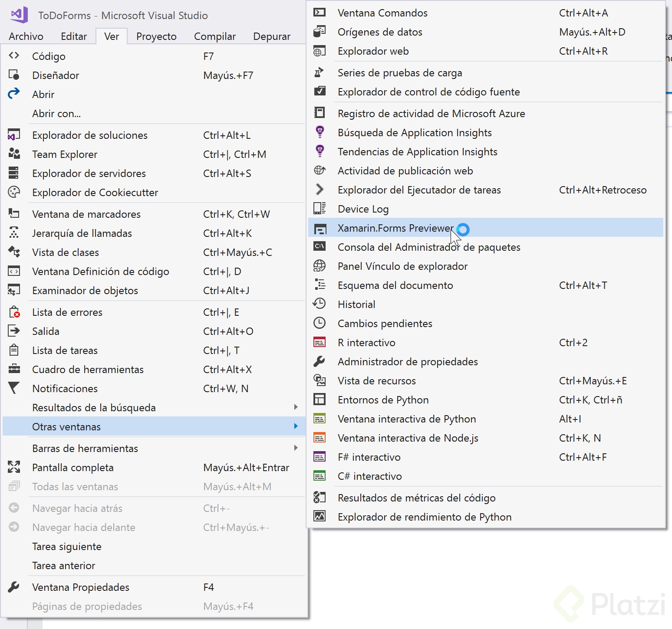Expand the Barras de herramientas submenu arrow
The height and width of the screenshot is (629, 672).
[x=296, y=448]
